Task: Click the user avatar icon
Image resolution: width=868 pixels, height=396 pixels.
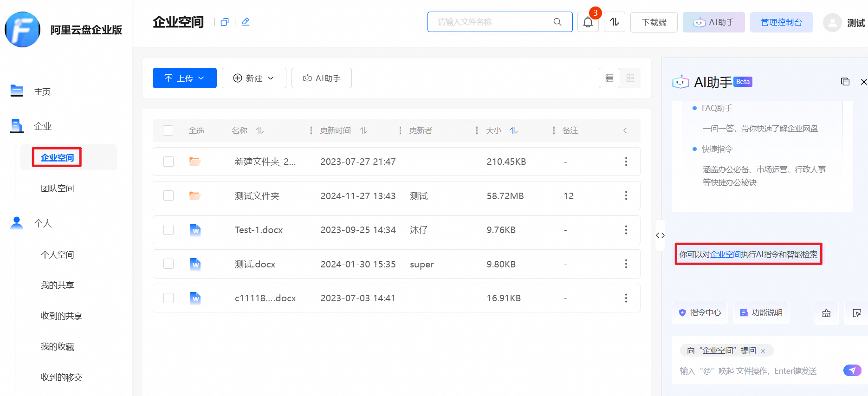Action: (832, 22)
